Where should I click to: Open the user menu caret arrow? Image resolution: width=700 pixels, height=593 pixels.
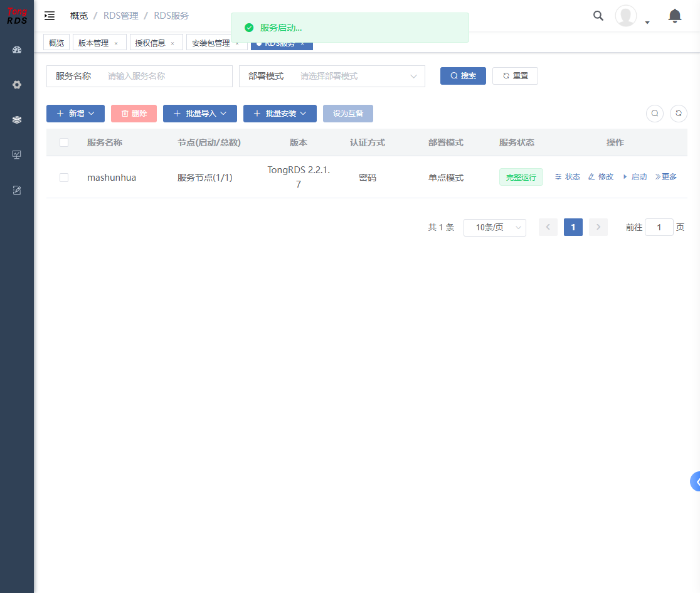pos(647,23)
